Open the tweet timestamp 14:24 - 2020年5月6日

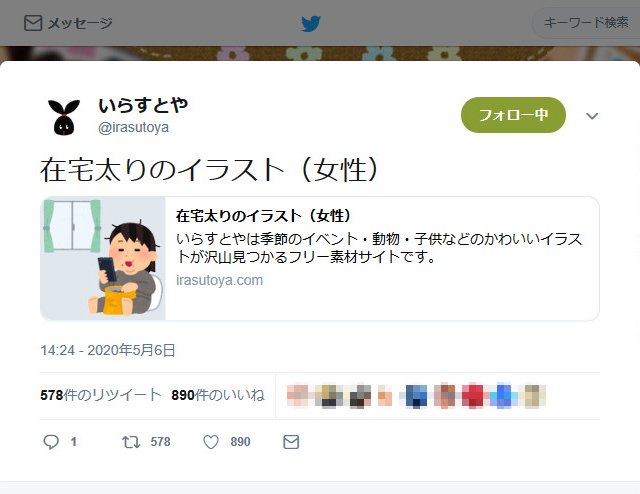tap(108, 350)
